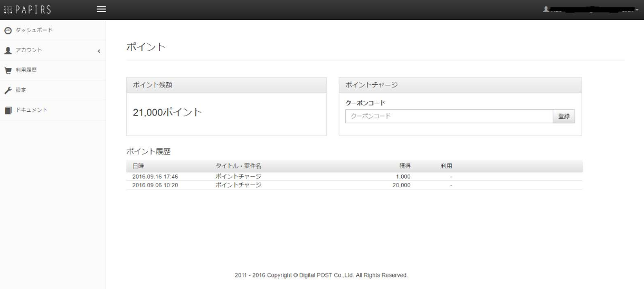Toggle the sidebar with hamburger icon
The height and width of the screenshot is (289, 644).
click(x=101, y=9)
